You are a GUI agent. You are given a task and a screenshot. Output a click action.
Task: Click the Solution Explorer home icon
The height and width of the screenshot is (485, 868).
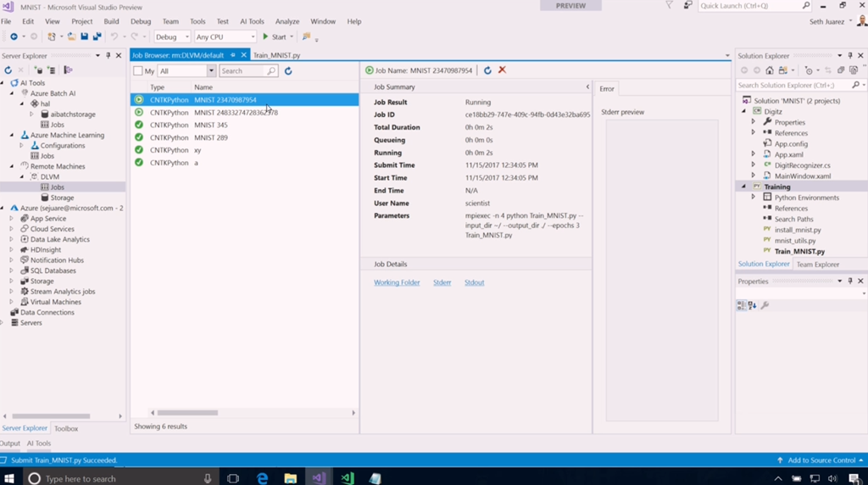(x=770, y=70)
